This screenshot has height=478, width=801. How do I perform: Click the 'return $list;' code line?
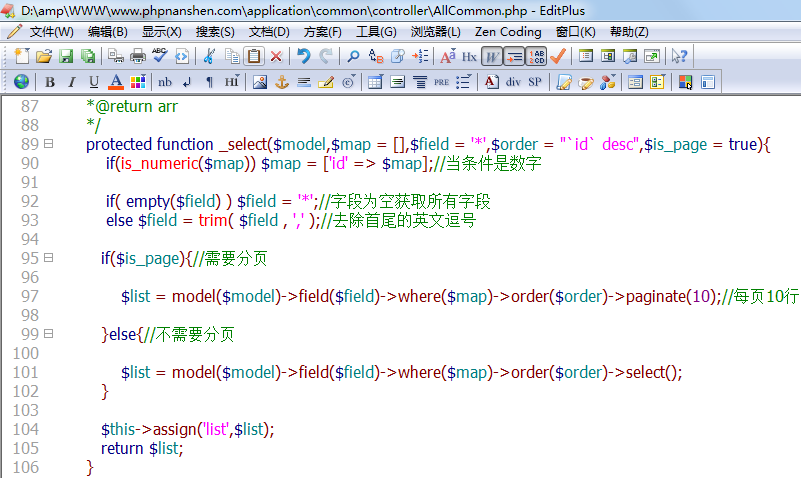point(142,448)
